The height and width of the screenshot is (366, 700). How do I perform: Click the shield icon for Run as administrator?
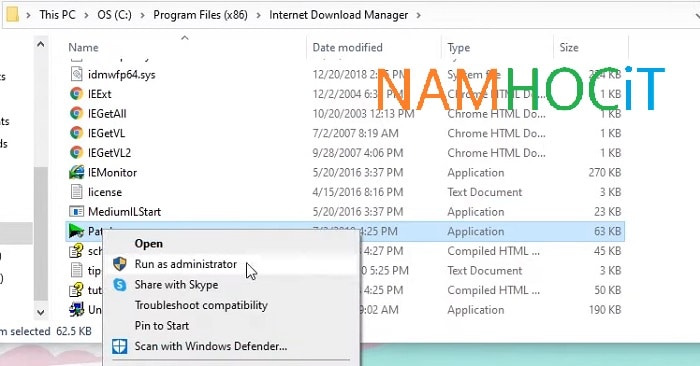120,264
